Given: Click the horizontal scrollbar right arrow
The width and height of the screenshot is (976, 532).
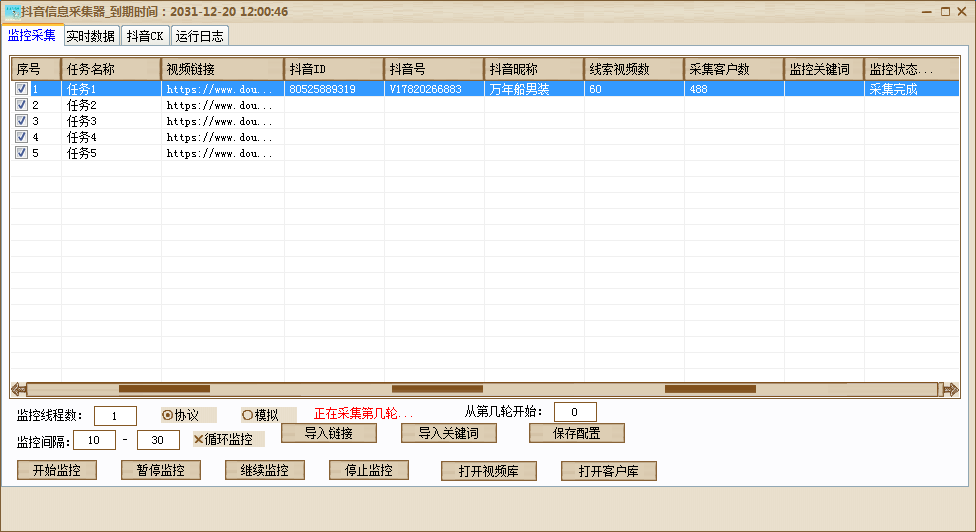Looking at the screenshot, I should 950,389.
